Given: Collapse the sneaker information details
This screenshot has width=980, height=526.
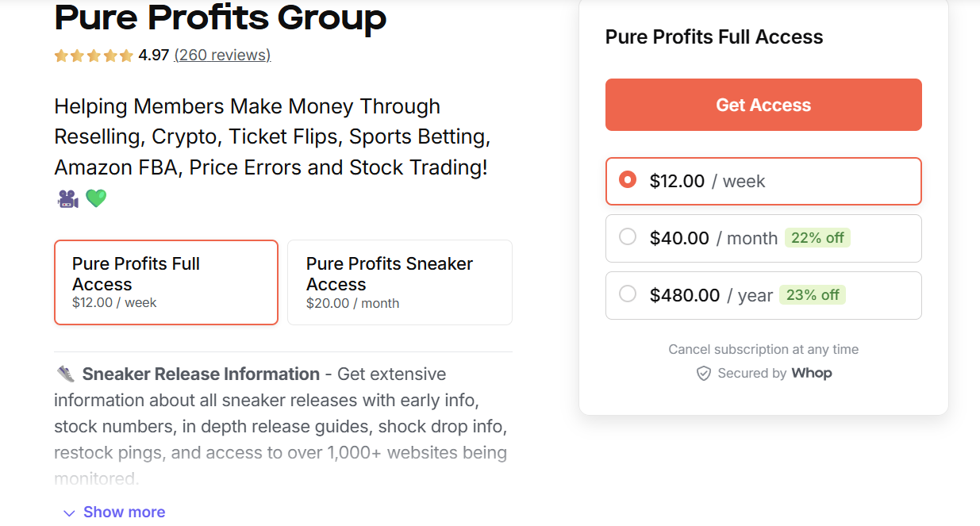Looking at the screenshot, I should click(124, 512).
